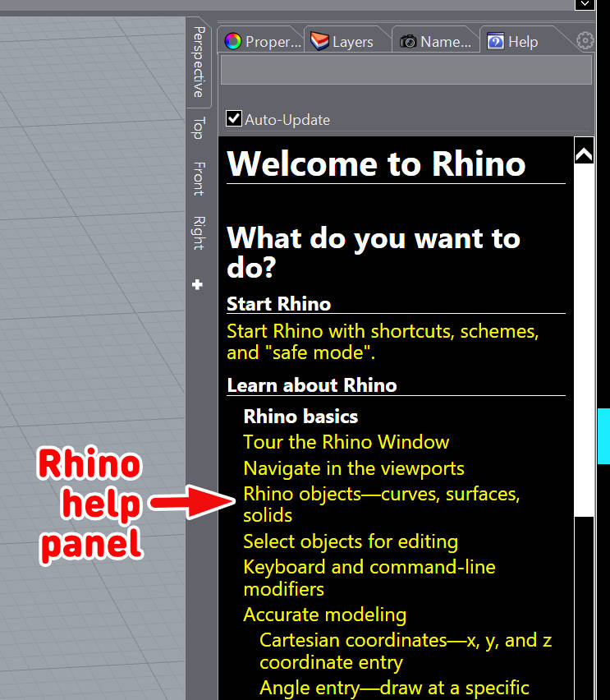This screenshot has width=610, height=700.
Task: Open Keyboard and command-line modifiers link
Action: pyautogui.click(x=369, y=578)
